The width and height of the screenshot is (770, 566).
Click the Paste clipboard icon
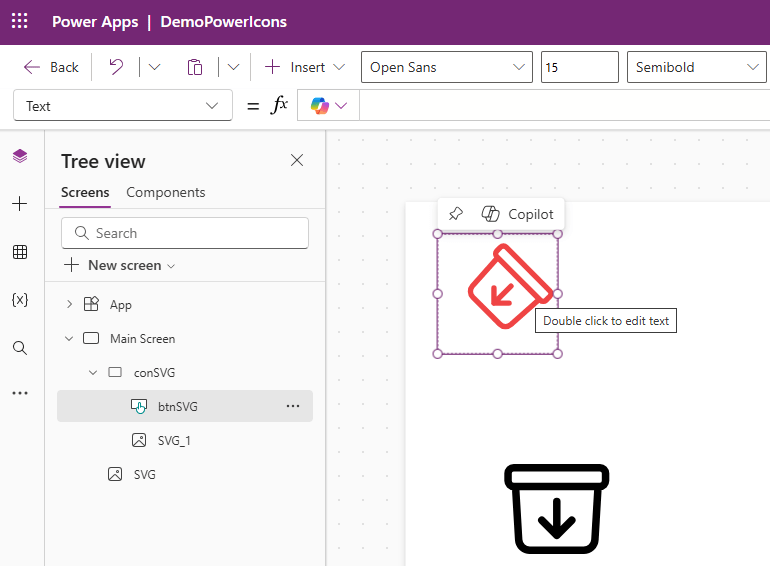point(195,67)
